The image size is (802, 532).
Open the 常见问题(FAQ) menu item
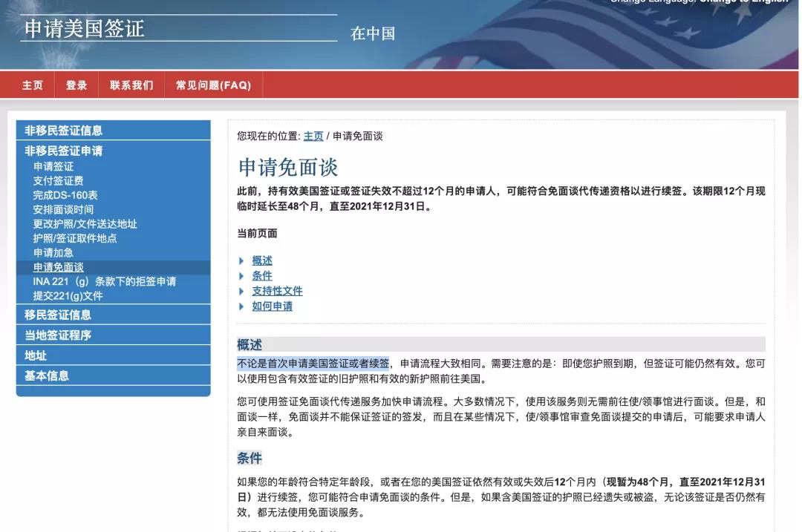pos(214,85)
